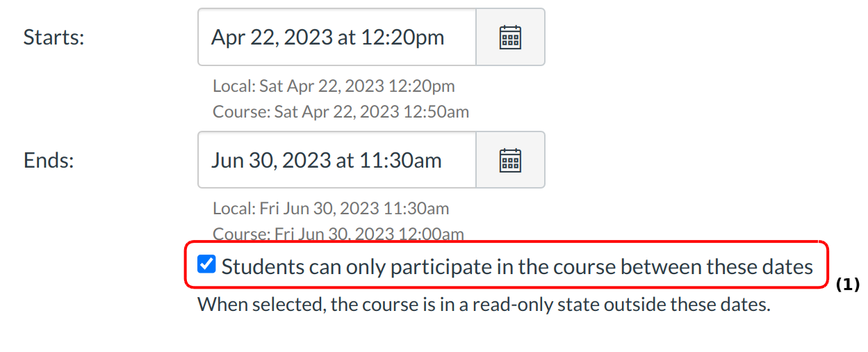The width and height of the screenshot is (868, 352).
Task: Click the "Ends:" field label
Action: click(x=49, y=160)
